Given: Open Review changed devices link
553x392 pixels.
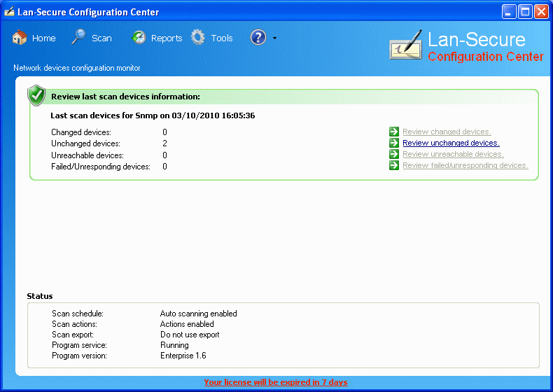Looking at the screenshot, I should (447, 132).
